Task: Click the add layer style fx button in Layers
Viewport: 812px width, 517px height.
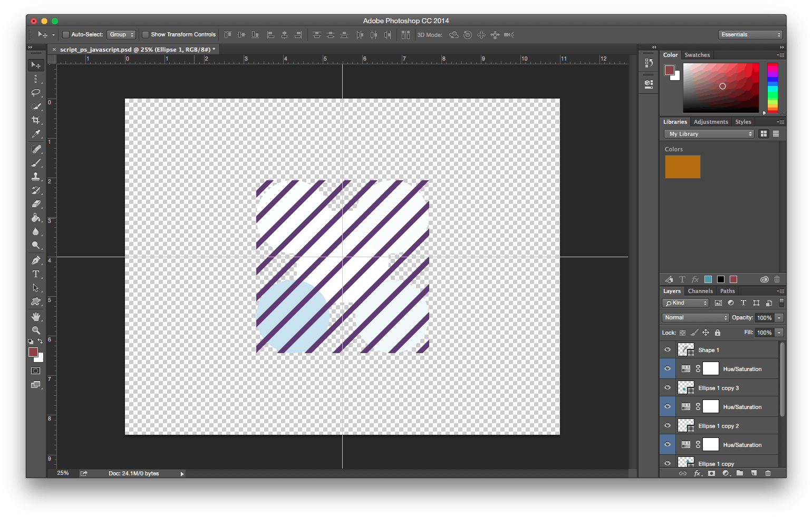Action: click(697, 473)
